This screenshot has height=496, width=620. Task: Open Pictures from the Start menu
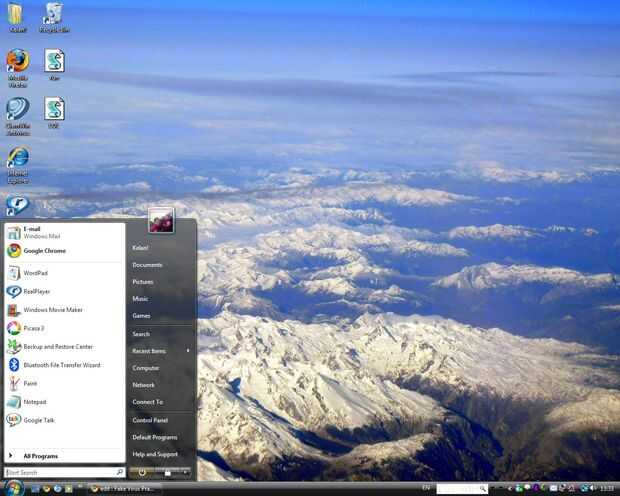click(143, 282)
